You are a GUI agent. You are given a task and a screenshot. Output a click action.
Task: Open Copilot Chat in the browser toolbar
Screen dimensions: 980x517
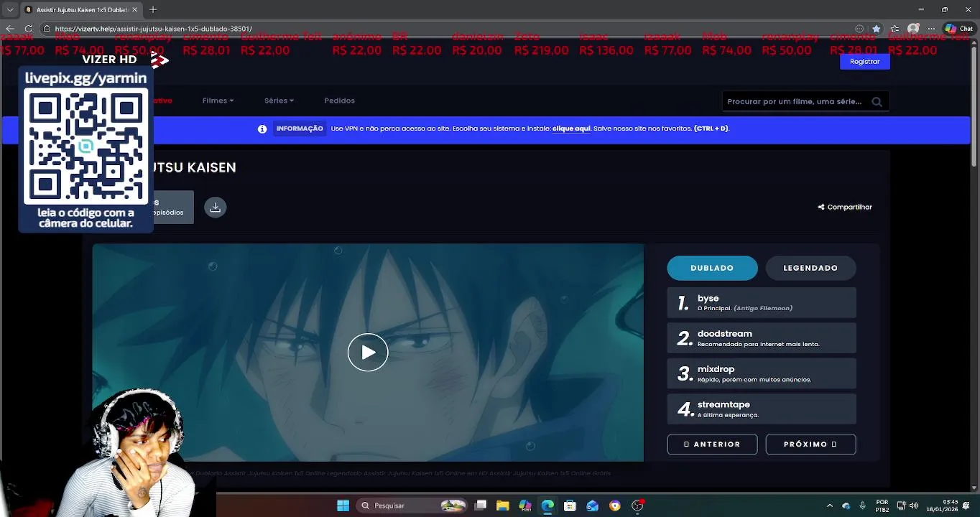pyautogui.click(x=959, y=29)
